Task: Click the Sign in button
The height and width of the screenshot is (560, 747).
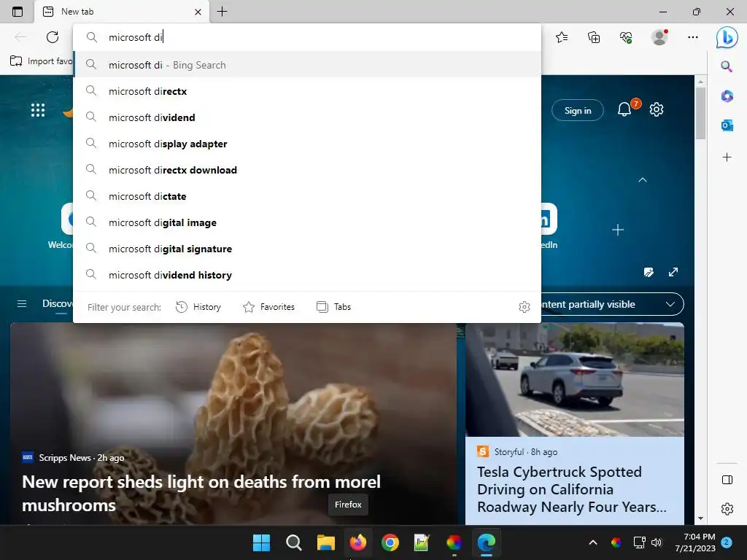Action: 578,111
